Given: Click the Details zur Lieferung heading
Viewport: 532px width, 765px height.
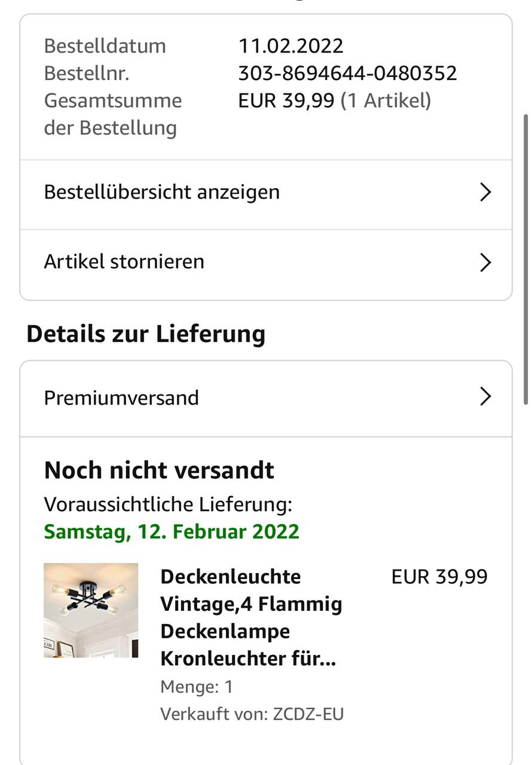Looking at the screenshot, I should 146,333.
